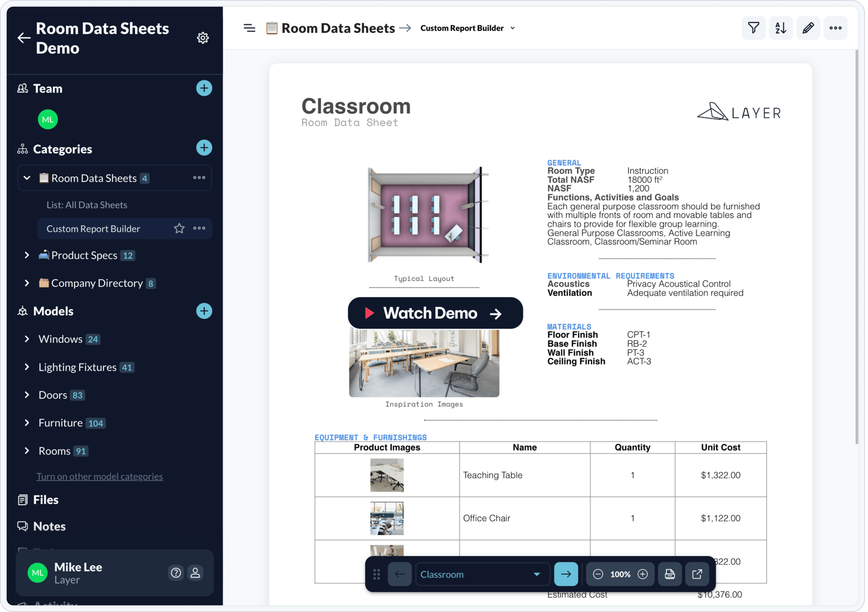Click the Layer logo on the report

(739, 112)
